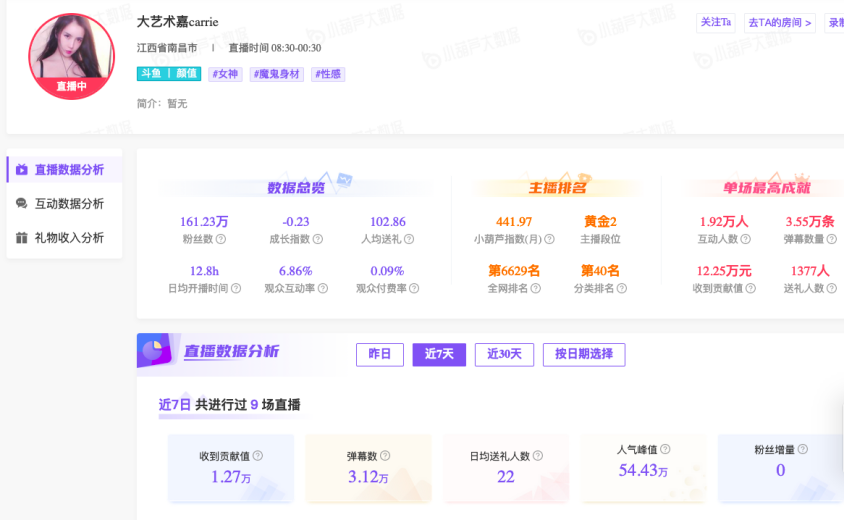Click help icon on the 收到贡献值 1.27万 card
Screen dimensions: 844x520
click(258, 455)
